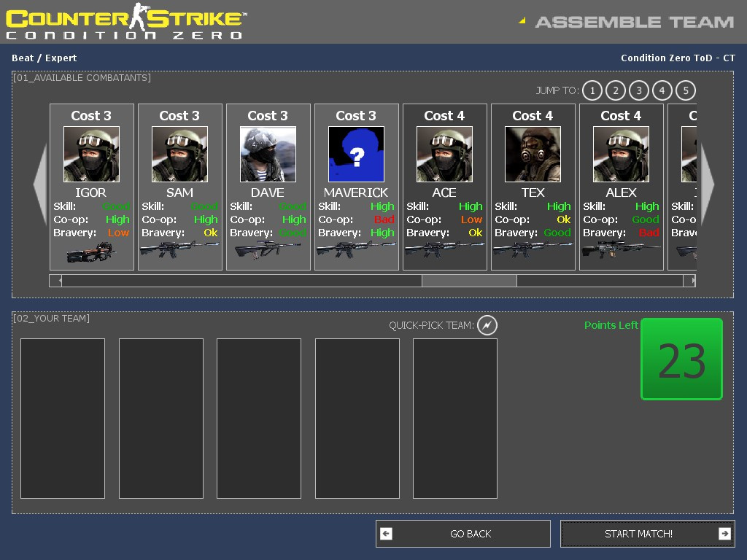
Task: Click the Quick-Pick Team shuffle icon
Action: tap(487, 325)
